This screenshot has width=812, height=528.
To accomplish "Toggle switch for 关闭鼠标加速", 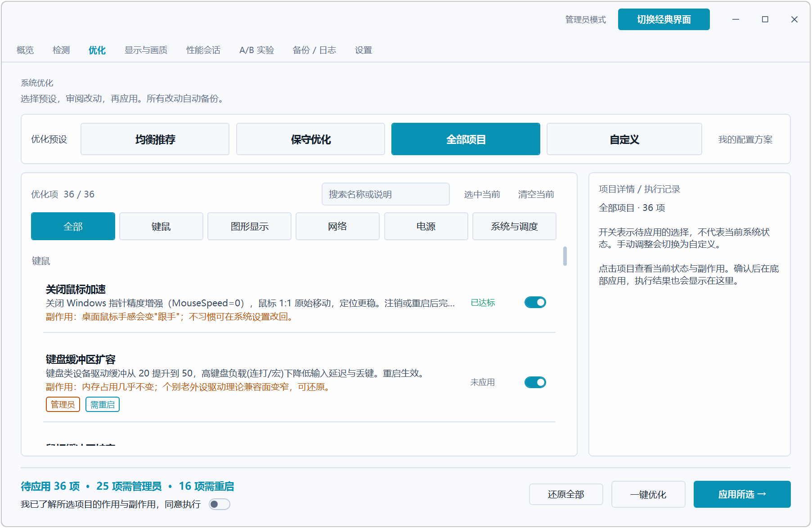I will (535, 302).
